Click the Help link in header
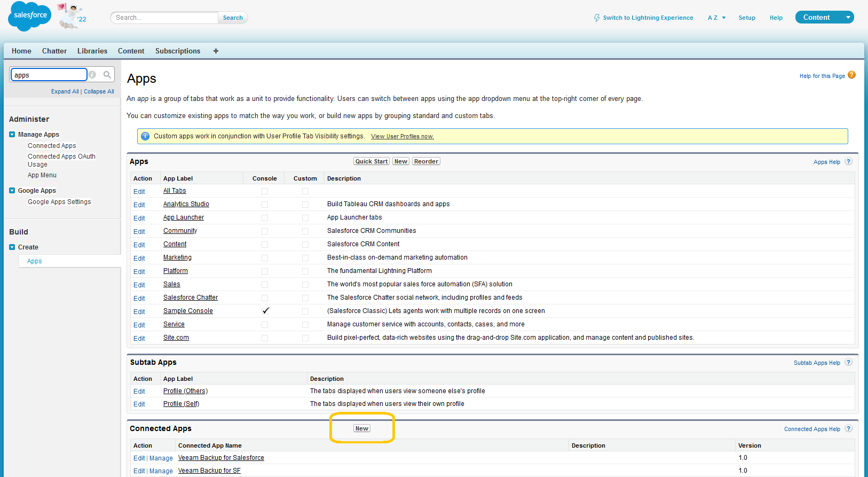 point(776,18)
